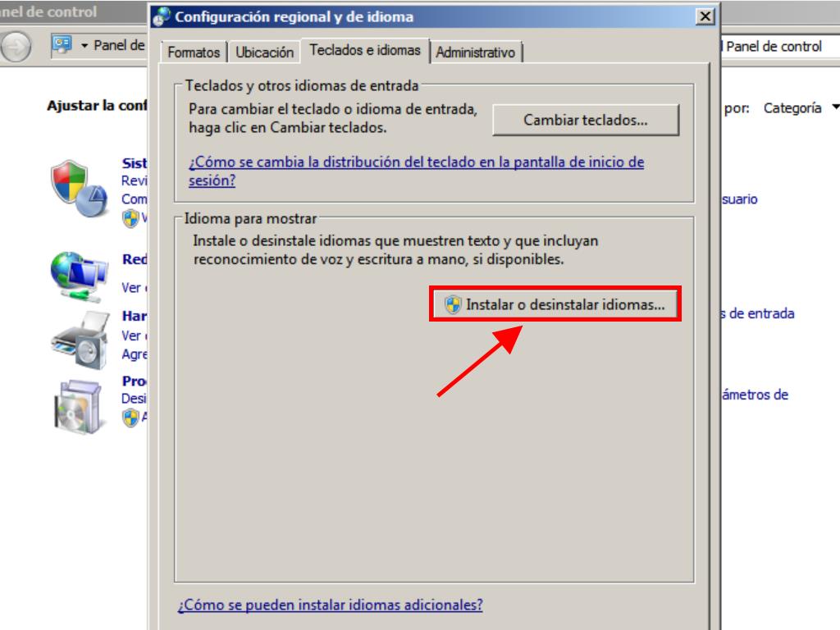
Task: Select the Teclados e idiomas tab
Action: click(x=365, y=51)
